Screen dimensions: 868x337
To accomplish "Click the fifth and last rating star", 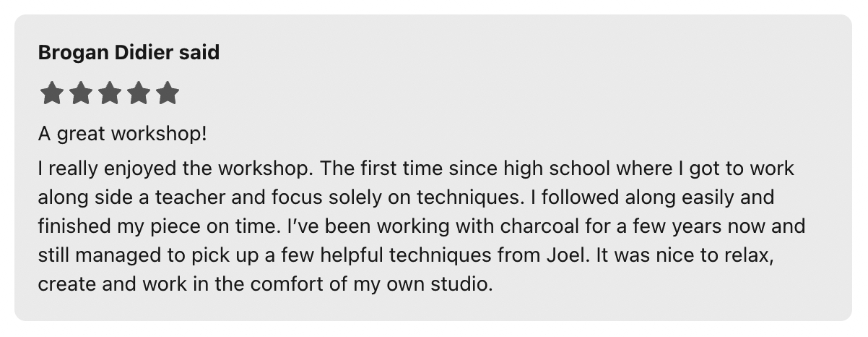I will click(167, 93).
